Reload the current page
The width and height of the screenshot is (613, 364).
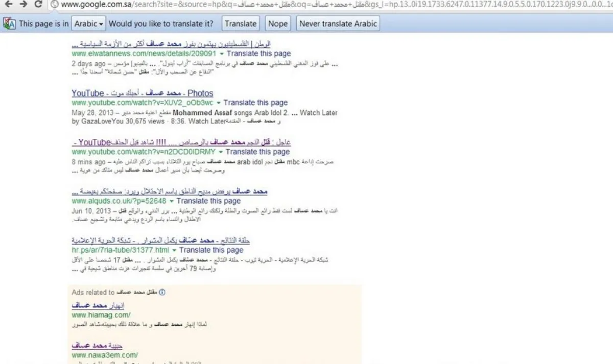(x=38, y=4)
